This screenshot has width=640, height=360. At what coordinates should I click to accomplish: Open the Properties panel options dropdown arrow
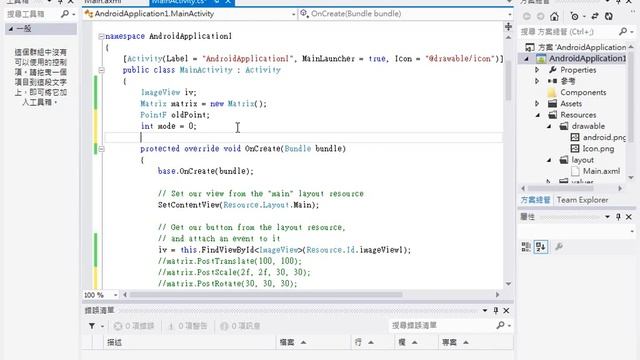[x=607, y=217]
